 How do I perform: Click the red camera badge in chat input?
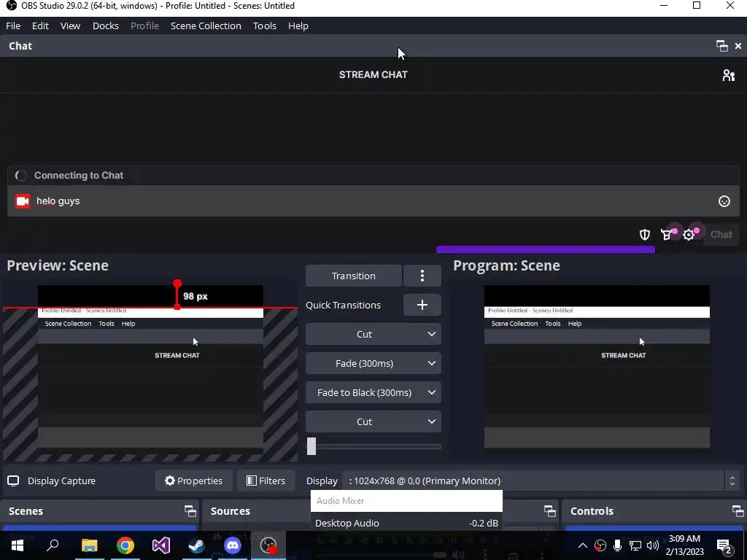(x=23, y=201)
